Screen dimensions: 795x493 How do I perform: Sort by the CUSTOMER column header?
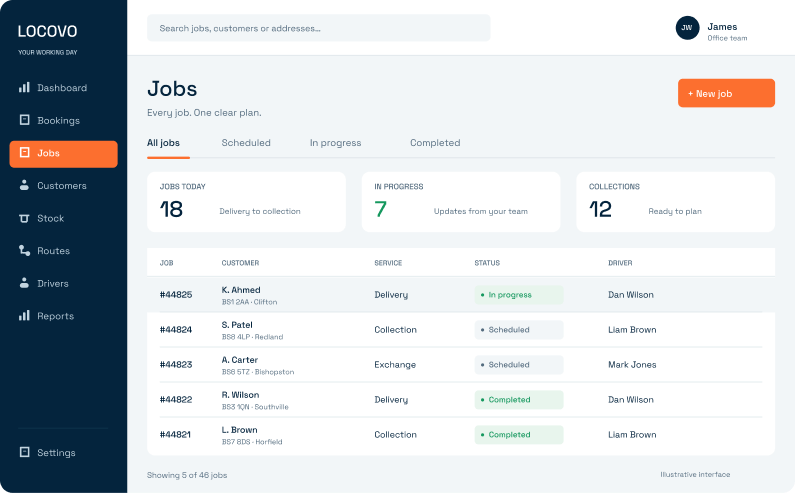coord(240,263)
